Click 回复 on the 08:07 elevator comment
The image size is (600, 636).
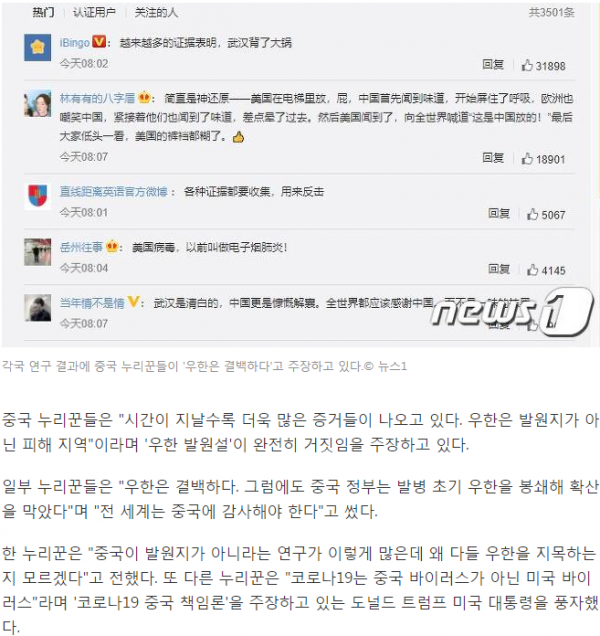coord(493,158)
